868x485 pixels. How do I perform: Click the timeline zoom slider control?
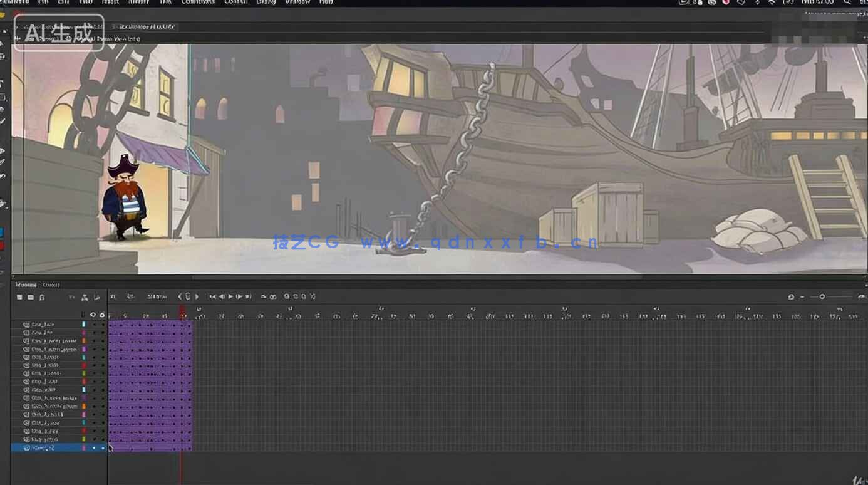822,296
